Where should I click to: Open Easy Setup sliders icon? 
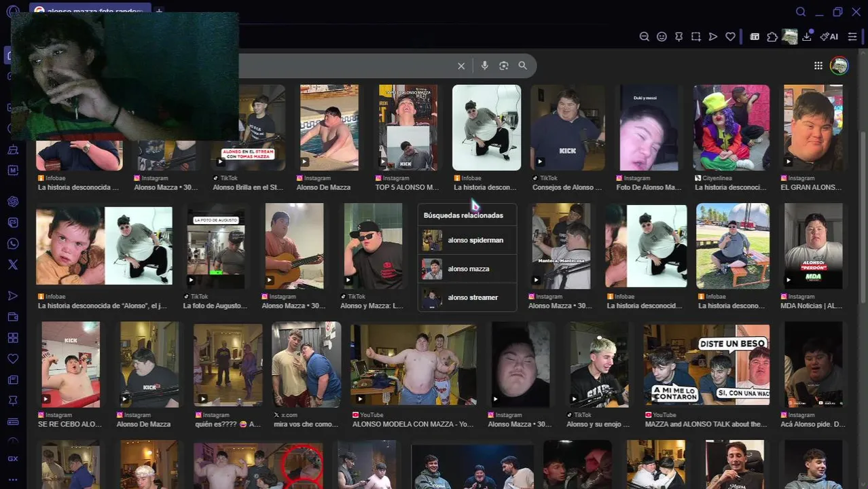coord(852,37)
